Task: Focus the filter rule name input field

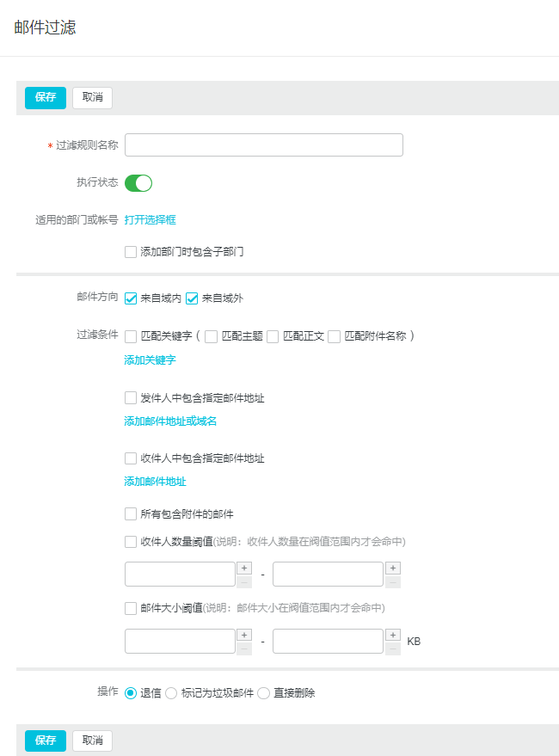Action: 263,145
